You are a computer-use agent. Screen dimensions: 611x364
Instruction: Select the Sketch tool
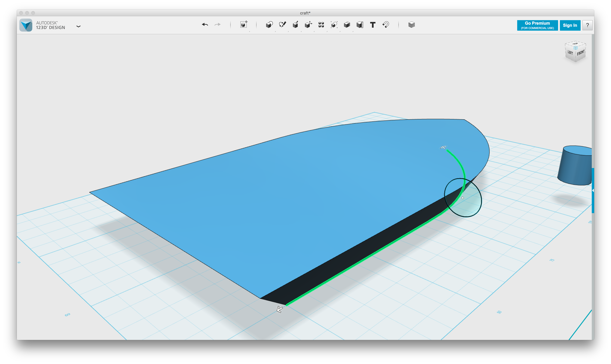(282, 24)
